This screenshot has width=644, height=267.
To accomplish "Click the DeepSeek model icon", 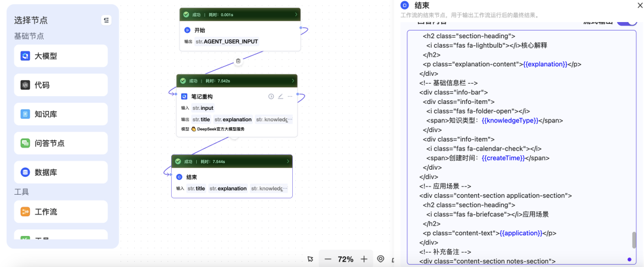I will [193, 129].
